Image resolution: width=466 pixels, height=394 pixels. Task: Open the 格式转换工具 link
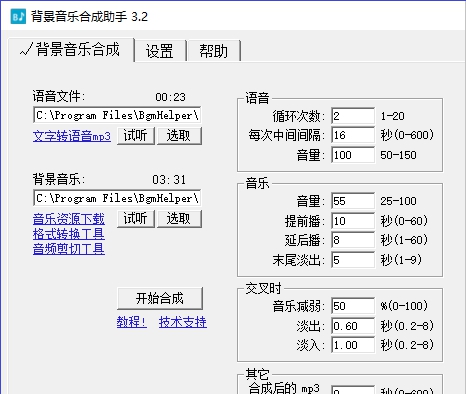coord(69,234)
